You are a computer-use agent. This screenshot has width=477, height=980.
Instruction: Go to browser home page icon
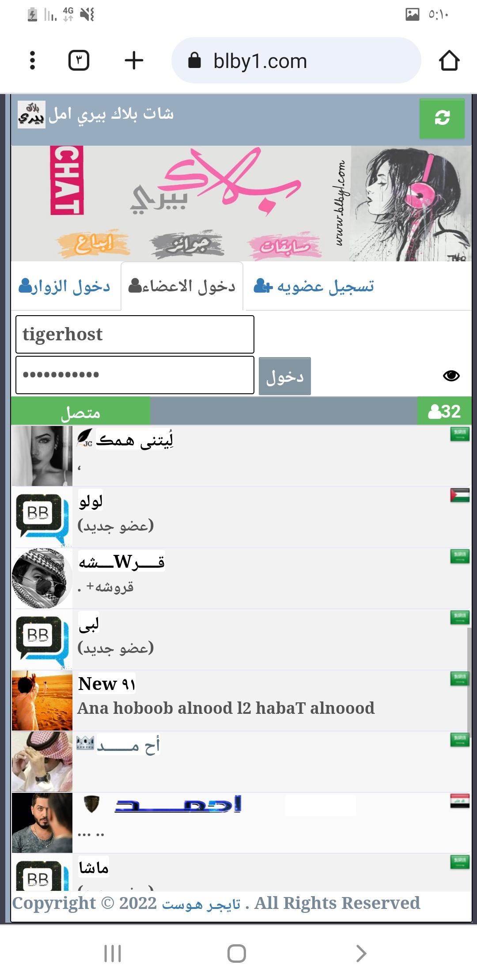point(449,60)
